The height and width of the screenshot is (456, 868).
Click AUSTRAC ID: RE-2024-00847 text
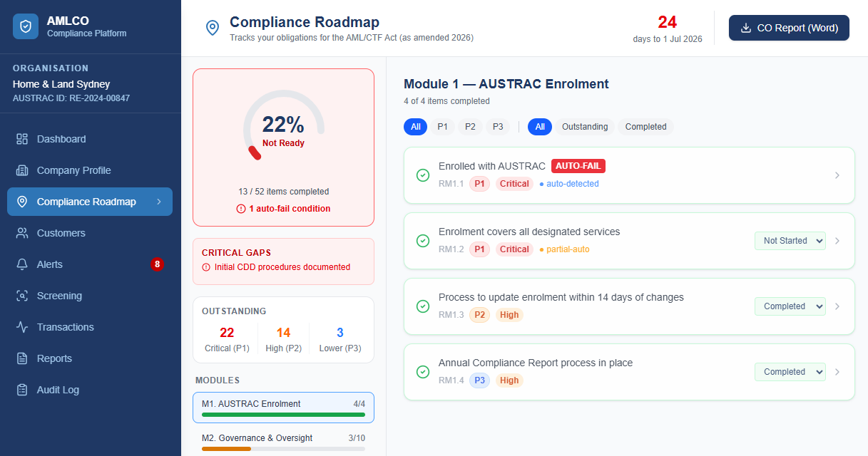[x=71, y=98]
